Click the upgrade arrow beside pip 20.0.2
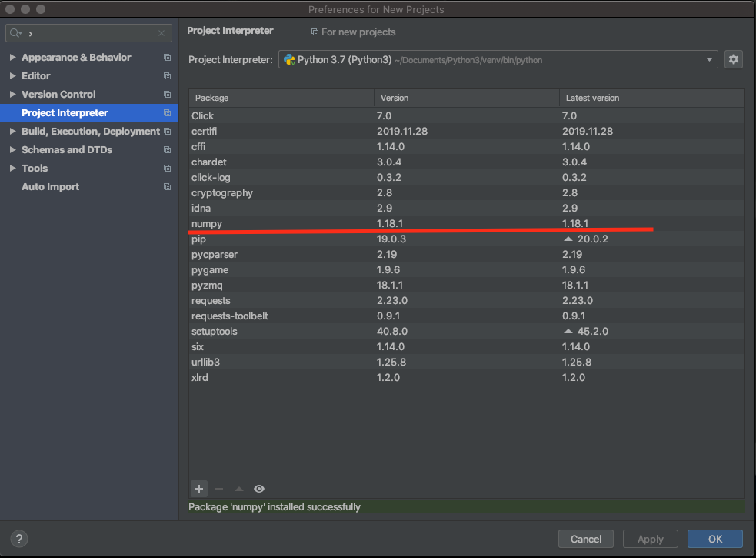This screenshot has width=756, height=558. pos(568,239)
